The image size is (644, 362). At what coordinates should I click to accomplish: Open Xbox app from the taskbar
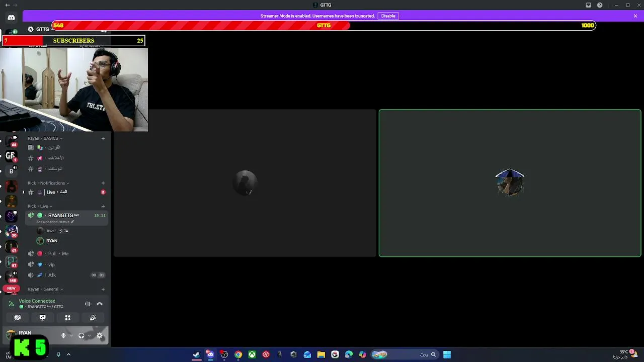(x=252, y=354)
